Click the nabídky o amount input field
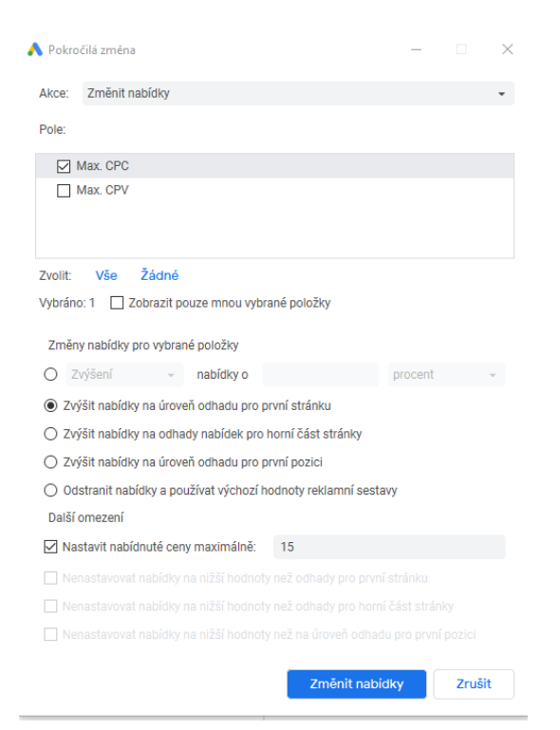 (320, 374)
